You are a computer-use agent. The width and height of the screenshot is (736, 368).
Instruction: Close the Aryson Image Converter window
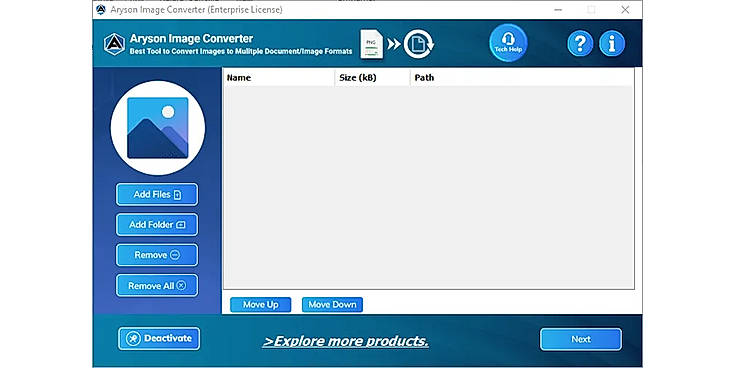(x=625, y=9)
